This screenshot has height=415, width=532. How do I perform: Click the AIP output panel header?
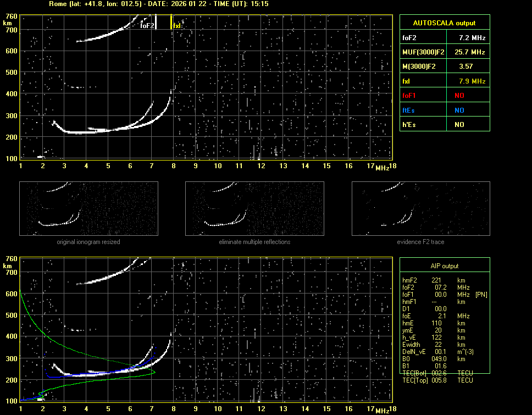click(x=444, y=266)
